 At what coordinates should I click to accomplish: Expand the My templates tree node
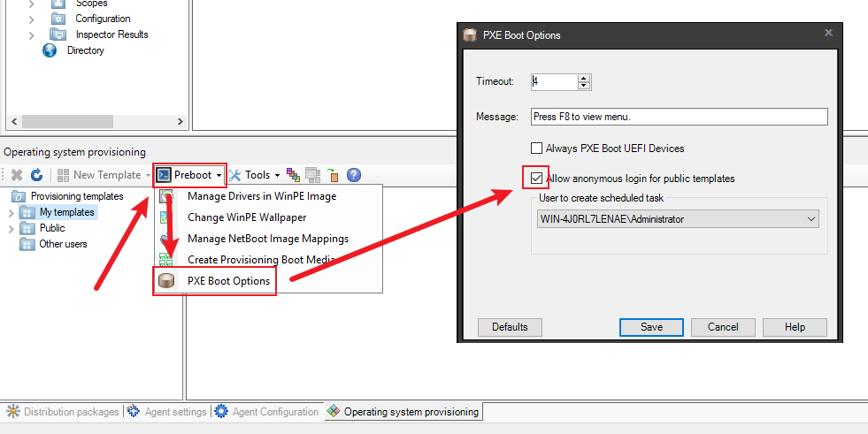(x=12, y=212)
